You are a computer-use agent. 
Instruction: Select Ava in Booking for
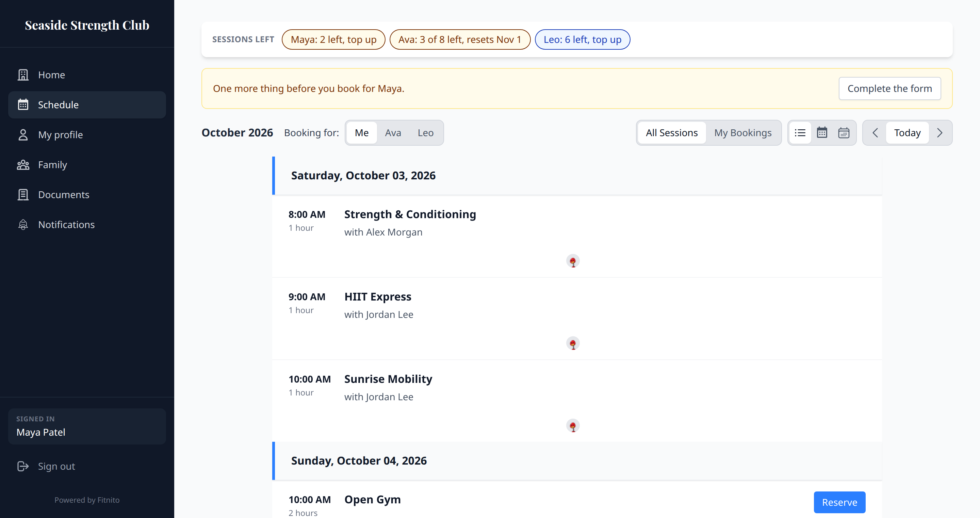coord(393,132)
